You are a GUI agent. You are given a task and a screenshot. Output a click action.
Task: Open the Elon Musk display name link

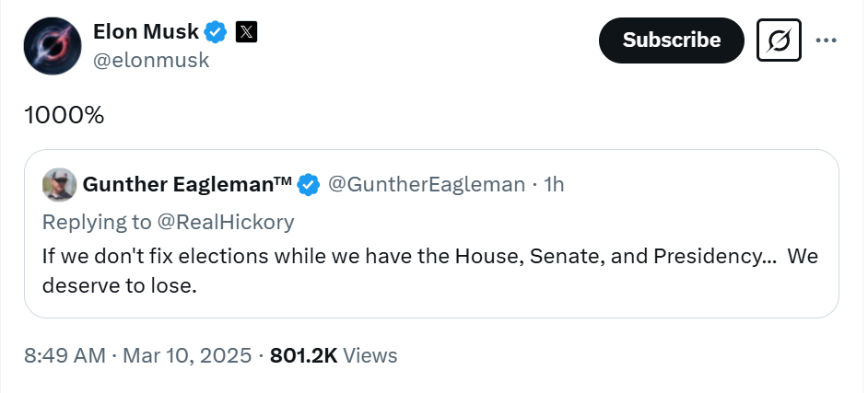(147, 32)
